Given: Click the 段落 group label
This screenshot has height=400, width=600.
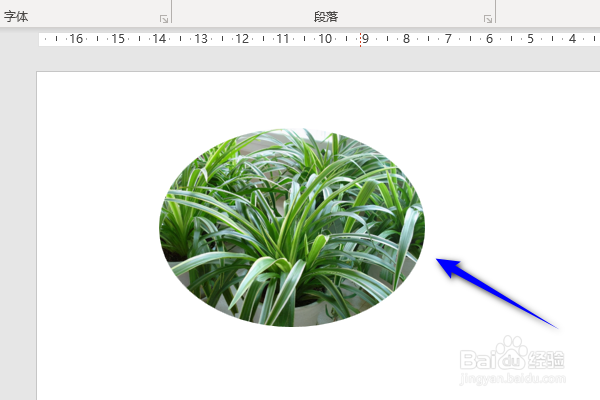Looking at the screenshot, I should pos(326,17).
